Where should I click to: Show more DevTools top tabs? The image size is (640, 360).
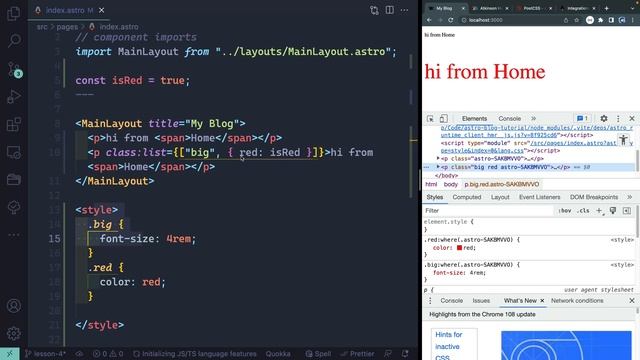tap(533, 118)
